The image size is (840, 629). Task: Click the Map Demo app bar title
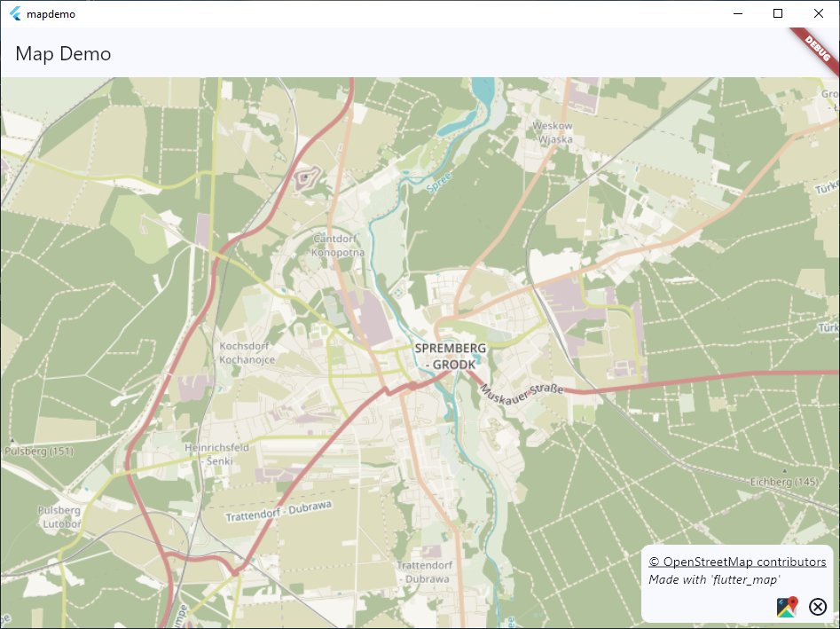(62, 54)
